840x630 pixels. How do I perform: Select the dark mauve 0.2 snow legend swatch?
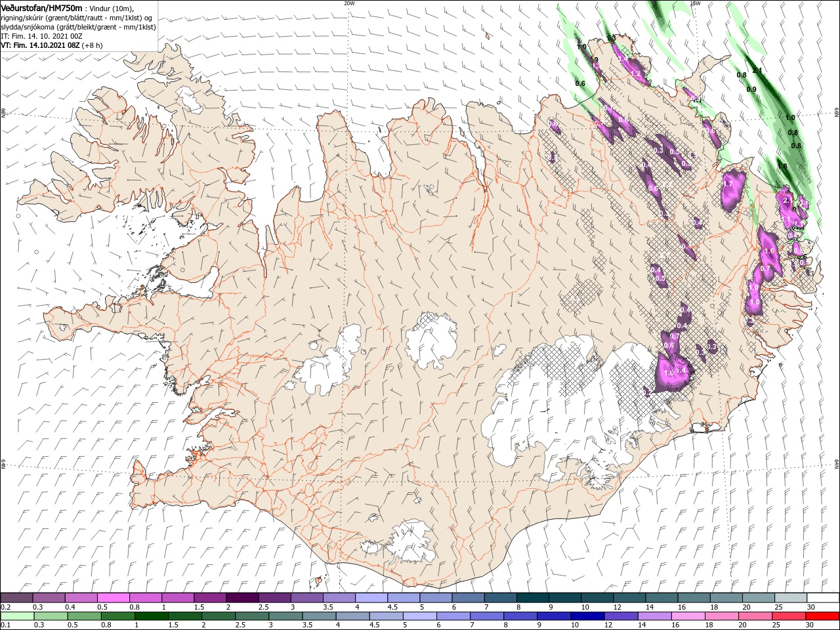tap(16, 598)
